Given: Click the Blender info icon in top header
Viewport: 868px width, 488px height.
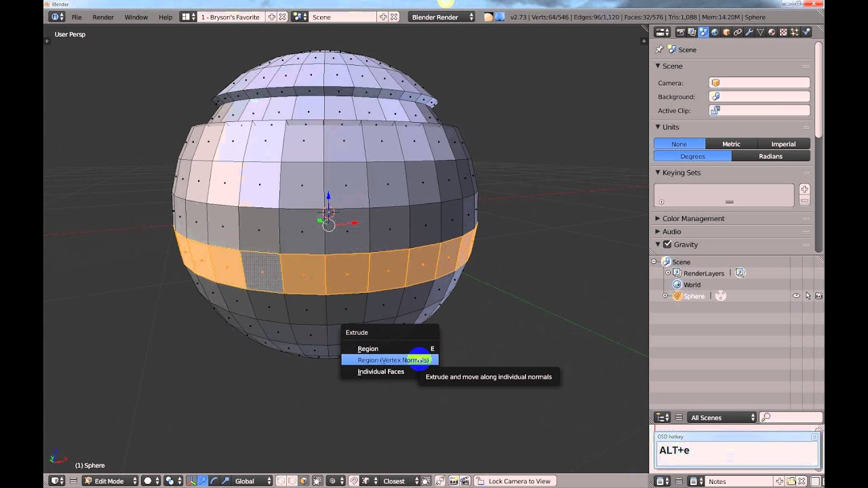Looking at the screenshot, I should (56, 17).
